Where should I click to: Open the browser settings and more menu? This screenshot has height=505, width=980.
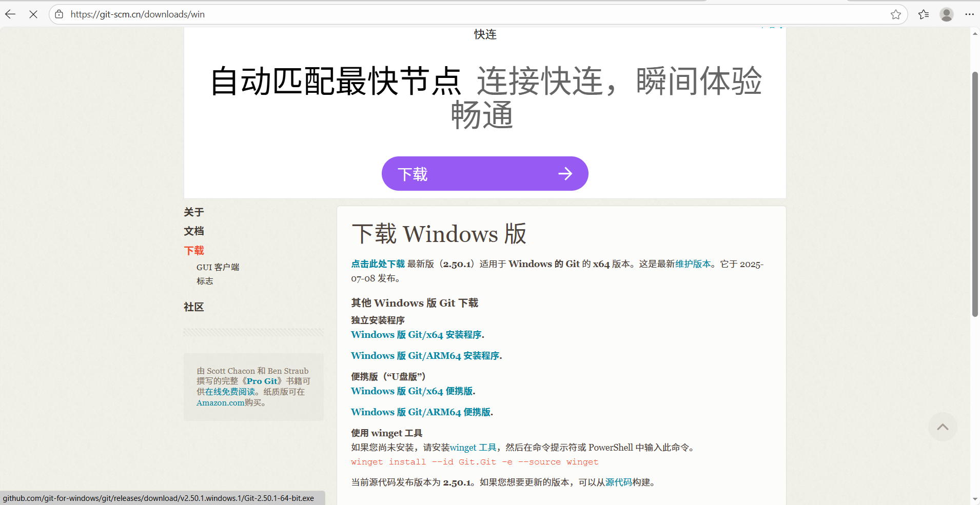point(969,14)
